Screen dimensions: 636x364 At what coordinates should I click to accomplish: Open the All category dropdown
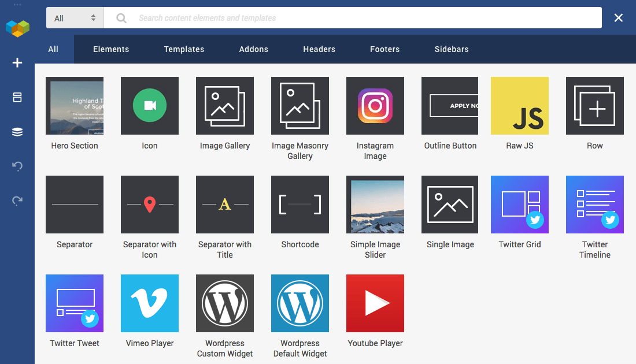point(75,18)
